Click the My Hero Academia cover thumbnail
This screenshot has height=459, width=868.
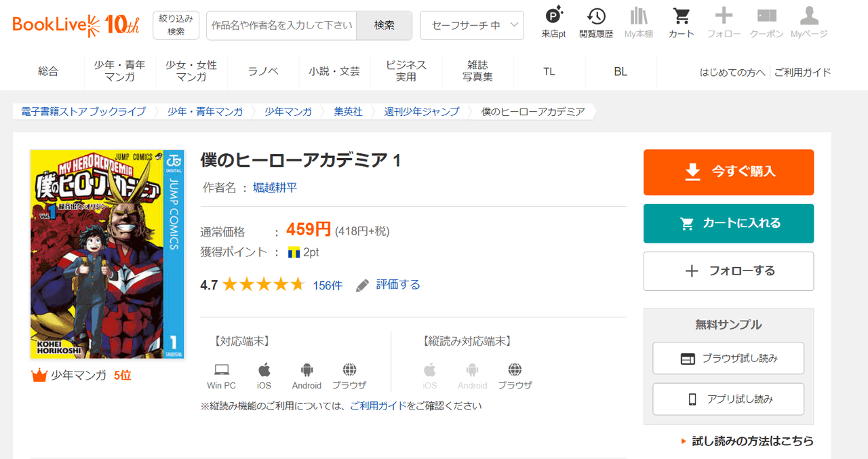pos(107,254)
